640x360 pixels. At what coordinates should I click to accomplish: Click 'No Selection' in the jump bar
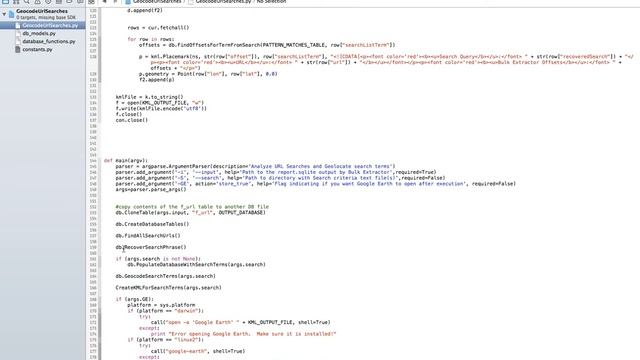(x=271, y=2)
